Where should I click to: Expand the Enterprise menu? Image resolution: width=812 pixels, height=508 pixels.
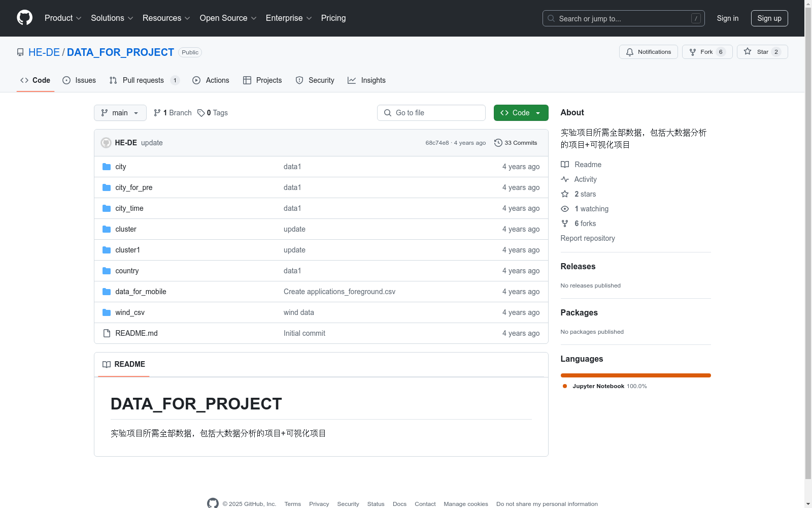289,18
